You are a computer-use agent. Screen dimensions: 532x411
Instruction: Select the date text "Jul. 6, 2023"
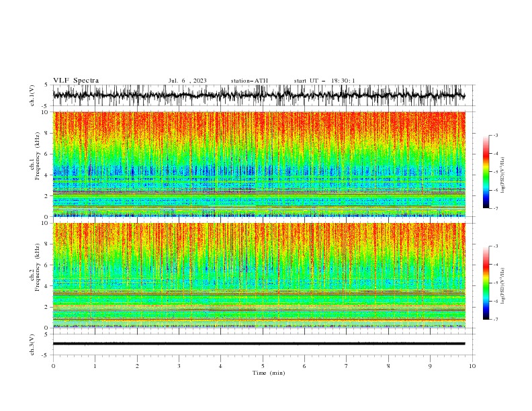coord(187,81)
